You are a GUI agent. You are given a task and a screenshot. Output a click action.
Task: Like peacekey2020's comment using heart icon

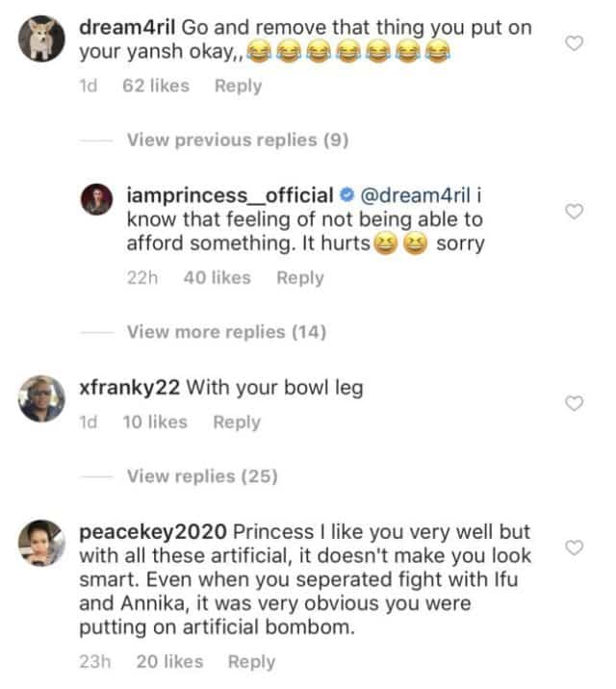(575, 548)
